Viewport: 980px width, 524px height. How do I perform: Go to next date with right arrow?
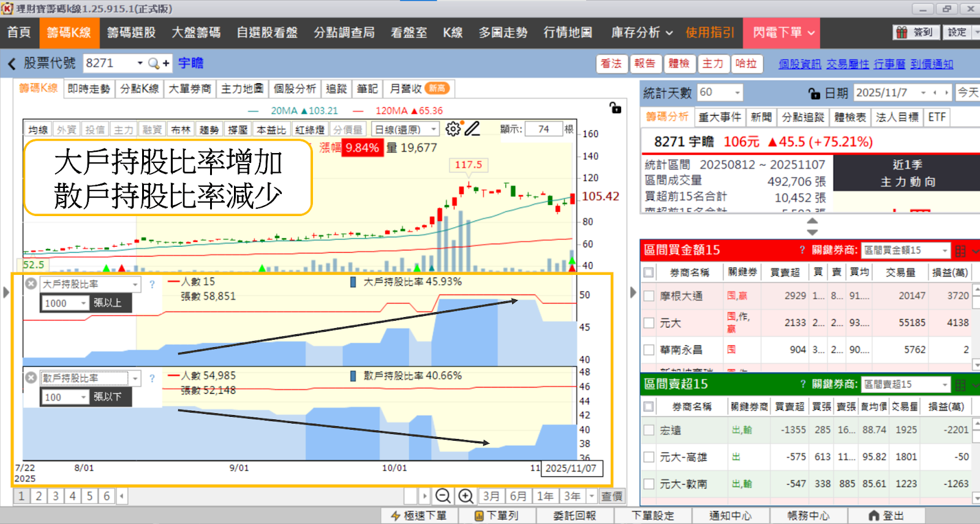(947, 92)
